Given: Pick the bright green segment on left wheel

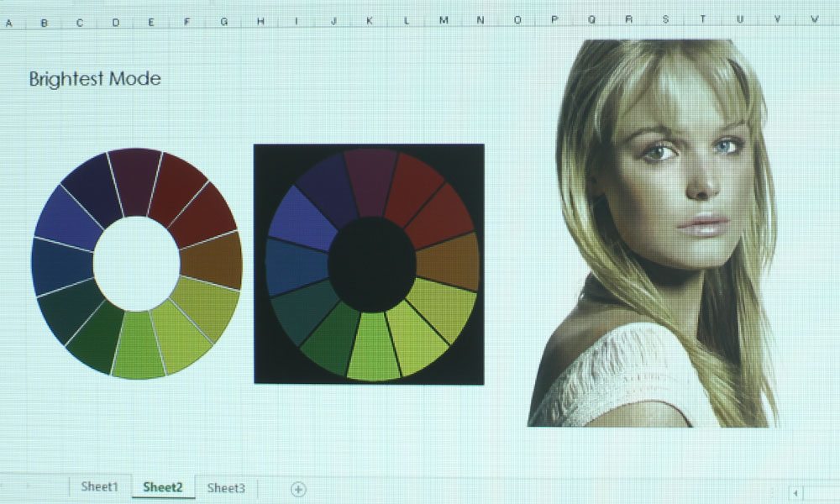Looking at the screenshot, I should tap(139, 346).
